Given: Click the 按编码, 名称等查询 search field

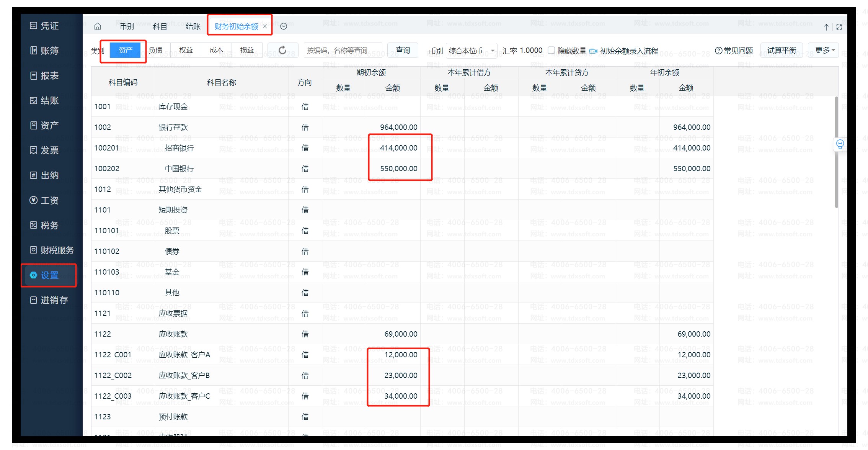Looking at the screenshot, I should pos(343,50).
